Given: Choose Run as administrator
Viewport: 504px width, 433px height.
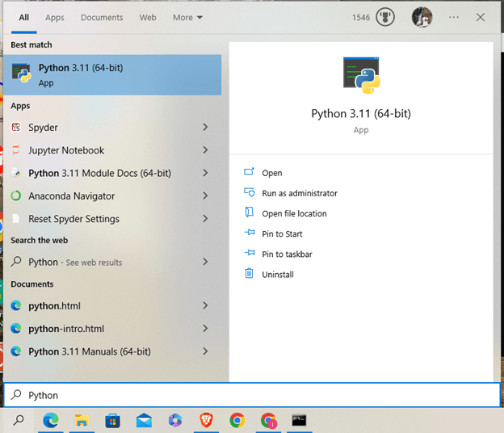Looking at the screenshot, I should pos(300,193).
